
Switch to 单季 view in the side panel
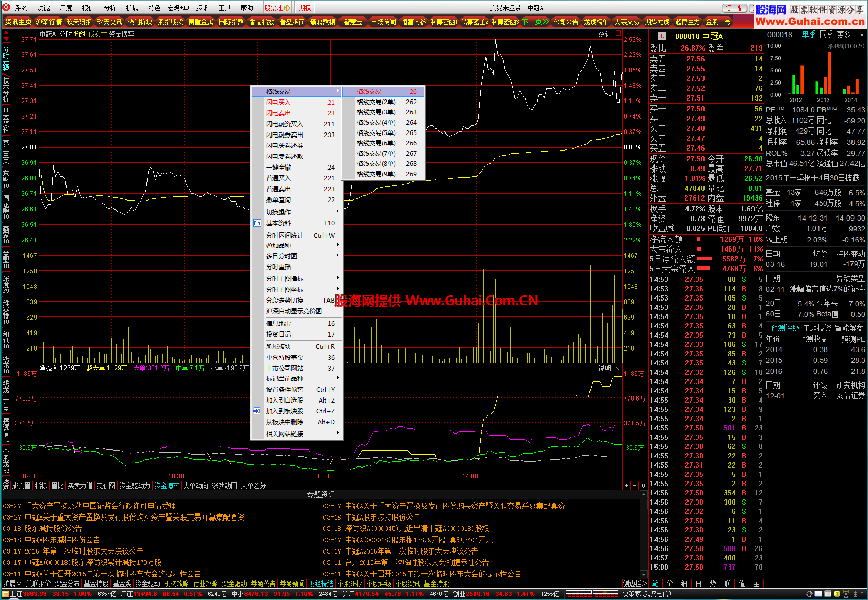pos(809,35)
